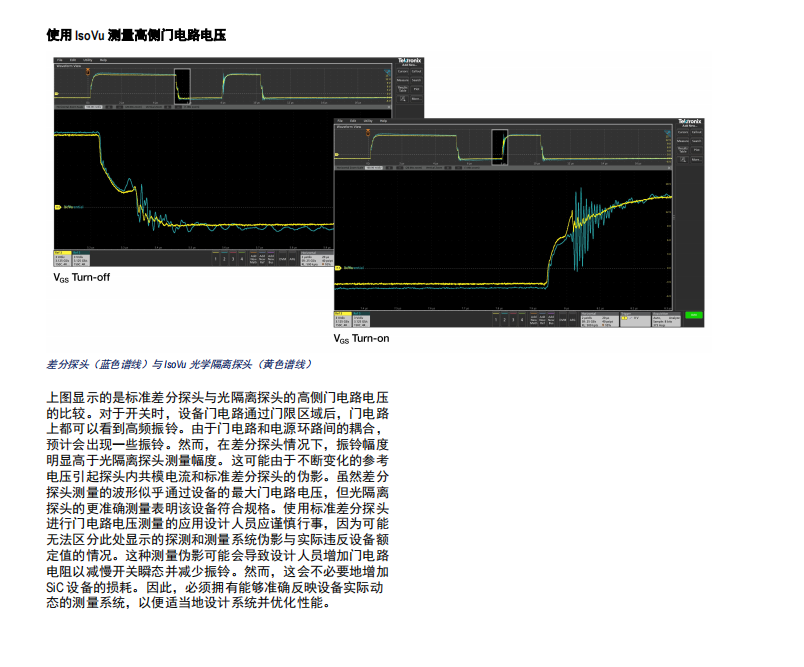The image size is (804, 667).
Task: Select the zoom magnifier icon in Turn-off scope
Action: click(403, 98)
